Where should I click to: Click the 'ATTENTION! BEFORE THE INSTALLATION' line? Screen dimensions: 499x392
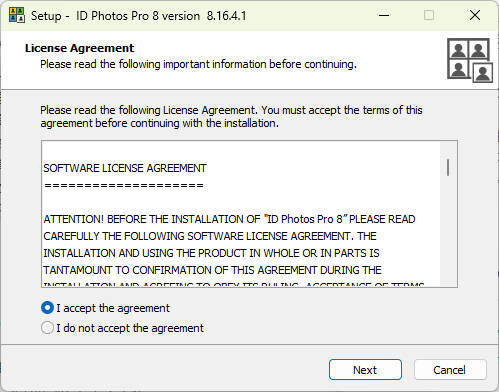[x=229, y=219]
